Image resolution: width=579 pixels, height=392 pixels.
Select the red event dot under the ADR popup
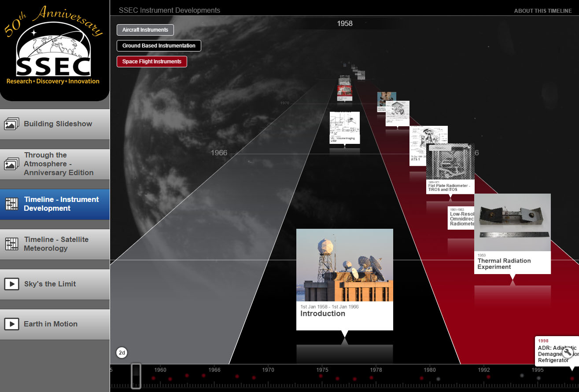572,378
